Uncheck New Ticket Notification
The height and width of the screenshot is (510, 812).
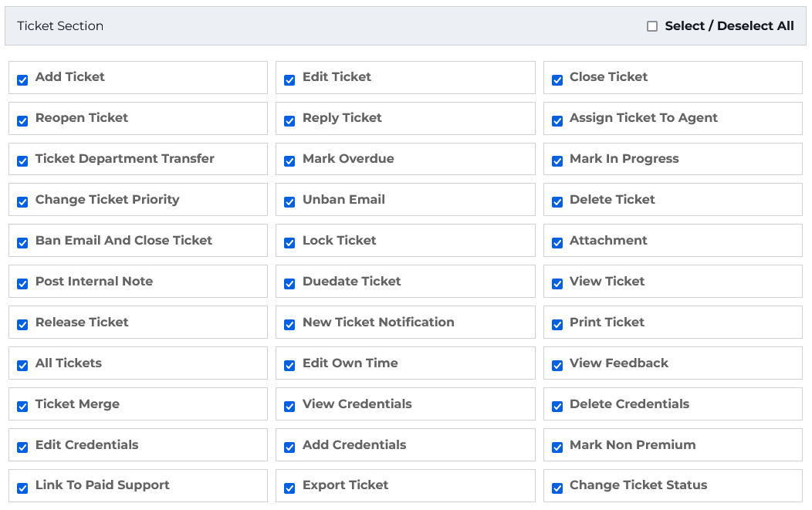pyautogui.click(x=289, y=326)
